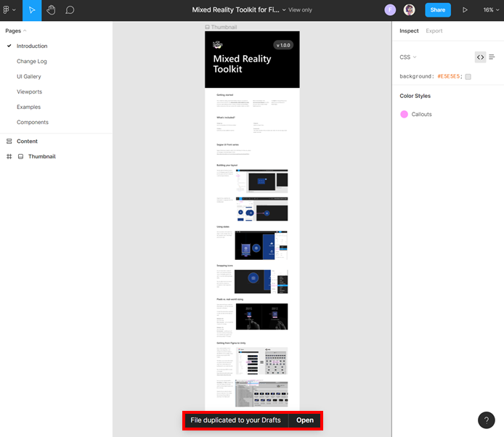
Task: Click the v 1.0.0 version badge
Action: (283, 45)
